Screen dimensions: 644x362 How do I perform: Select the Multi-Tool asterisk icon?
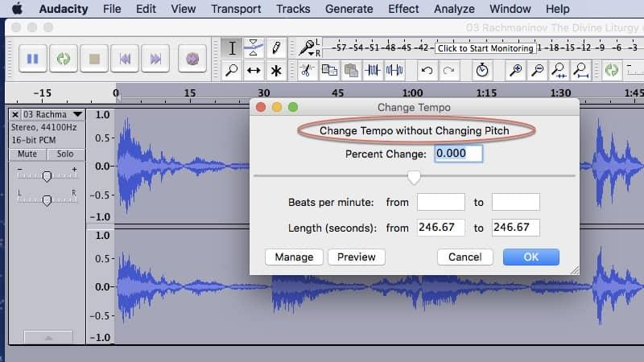276,70
